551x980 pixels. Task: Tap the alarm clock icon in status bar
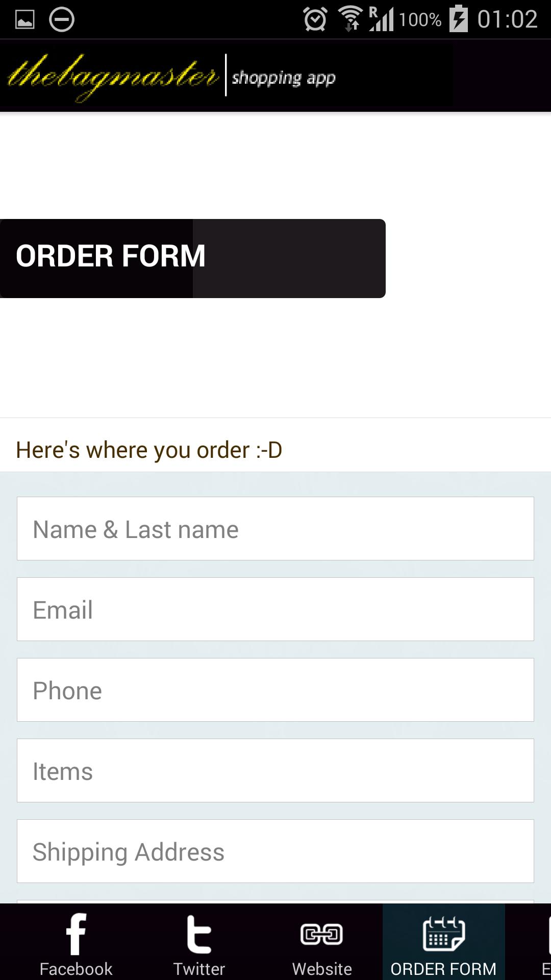316,18
